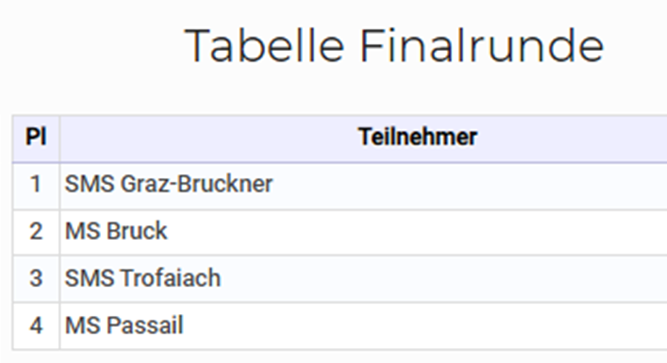
Task: Select the Pl column header
Action: click(36, 137)
